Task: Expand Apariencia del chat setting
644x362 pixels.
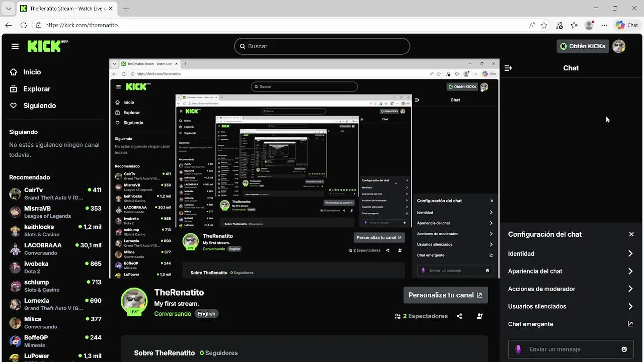Action: 571,271
